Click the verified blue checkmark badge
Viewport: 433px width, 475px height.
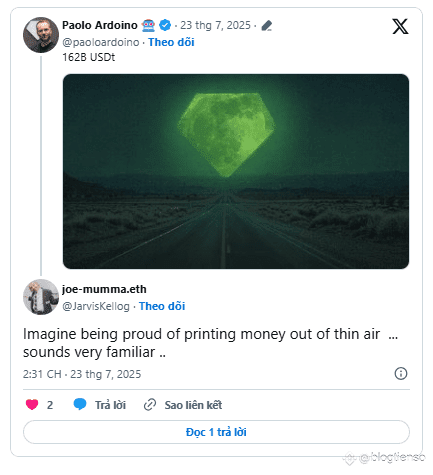pos(165,25)
